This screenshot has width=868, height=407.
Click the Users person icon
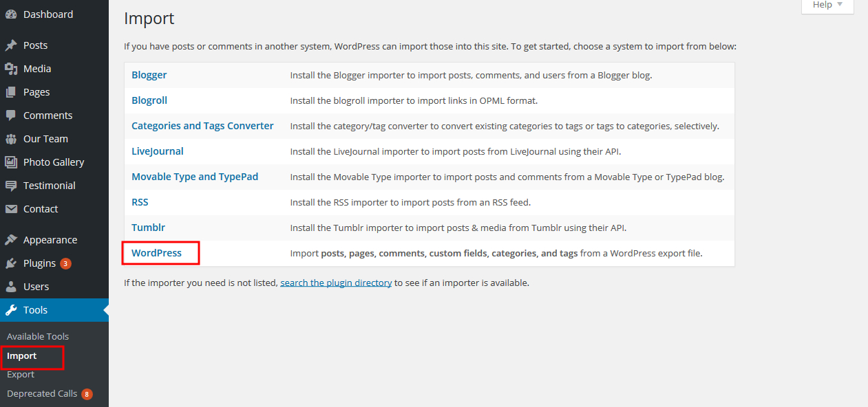pos(11,287)
